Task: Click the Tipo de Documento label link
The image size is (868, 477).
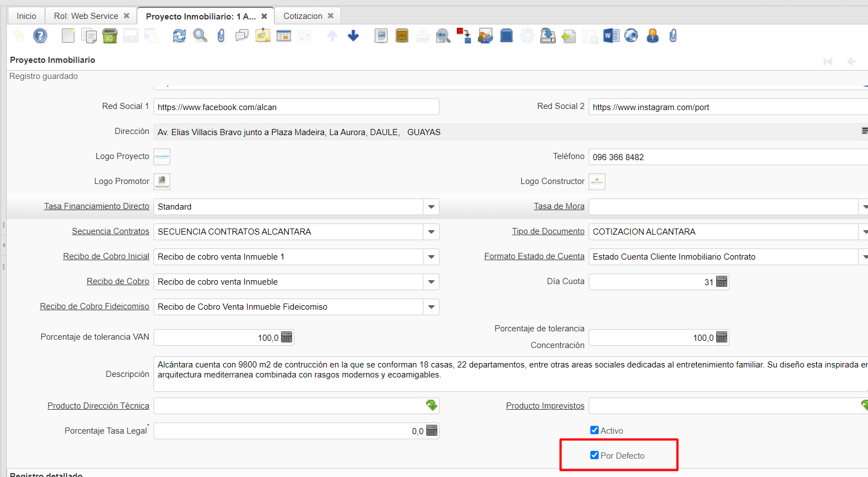Action: (548, 231)
